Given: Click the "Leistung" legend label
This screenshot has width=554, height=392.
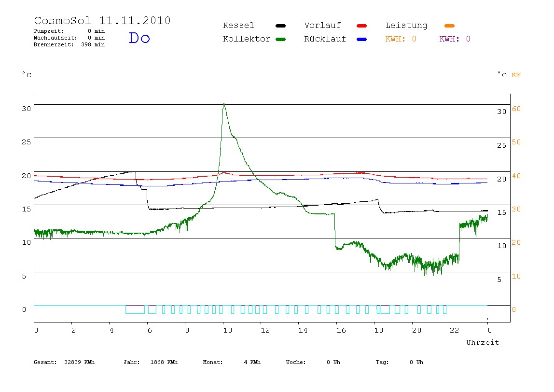Looking at the screenshot, I should pos(406,26).
